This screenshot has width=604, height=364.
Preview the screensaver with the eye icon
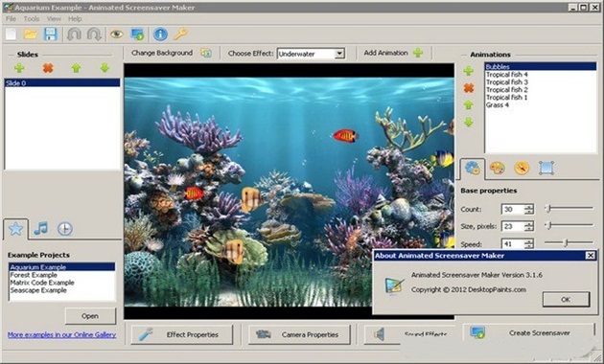pos(116,34)
